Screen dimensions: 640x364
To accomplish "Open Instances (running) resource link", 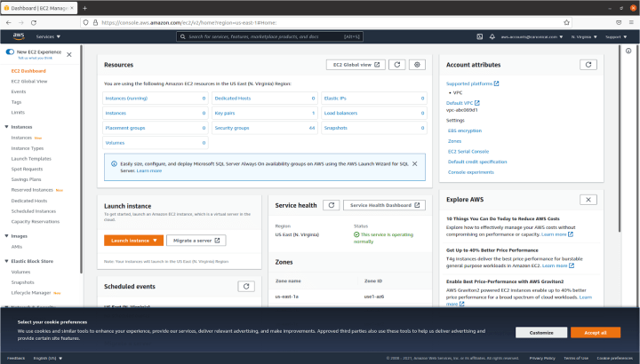I will (126, 99).
